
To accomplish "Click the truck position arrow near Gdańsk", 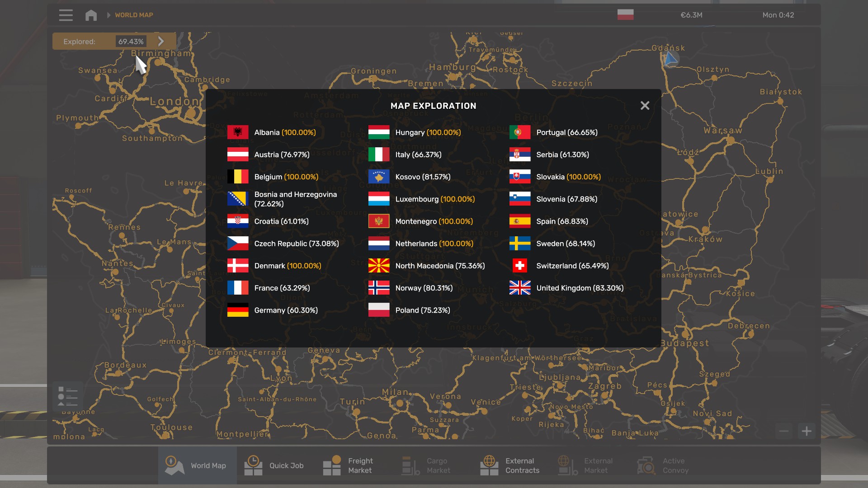I will tap(670, 59).
